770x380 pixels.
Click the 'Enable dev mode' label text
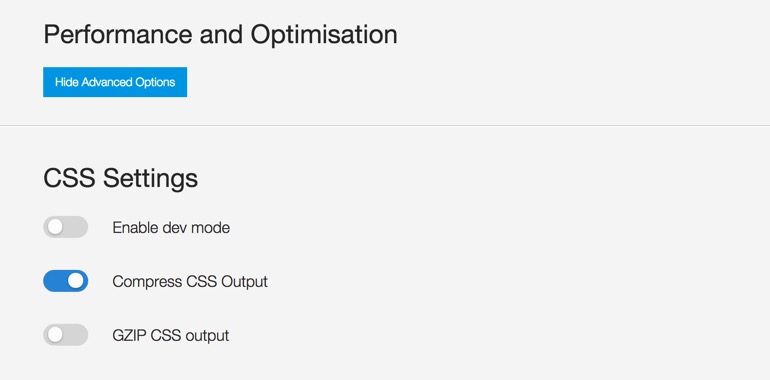point(171,228)
